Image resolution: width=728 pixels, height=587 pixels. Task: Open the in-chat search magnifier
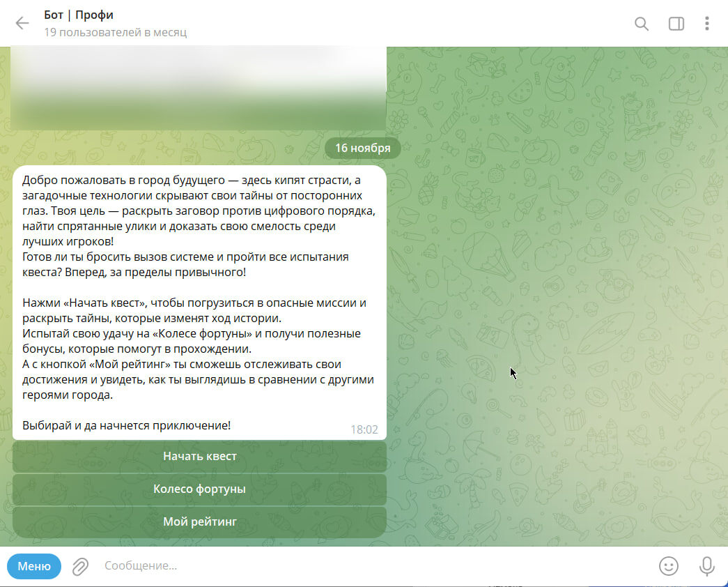point(641,23)
